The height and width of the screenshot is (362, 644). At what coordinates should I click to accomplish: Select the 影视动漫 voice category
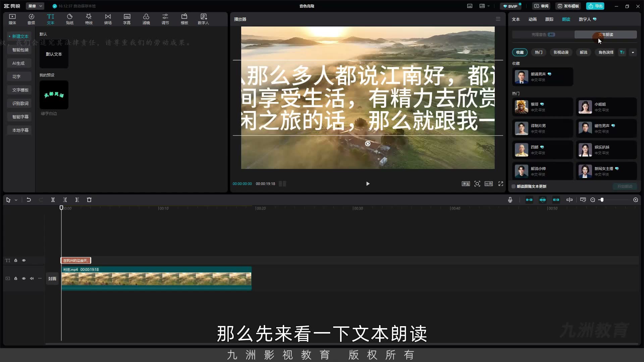pyautogui.click(x=561, y=52)
